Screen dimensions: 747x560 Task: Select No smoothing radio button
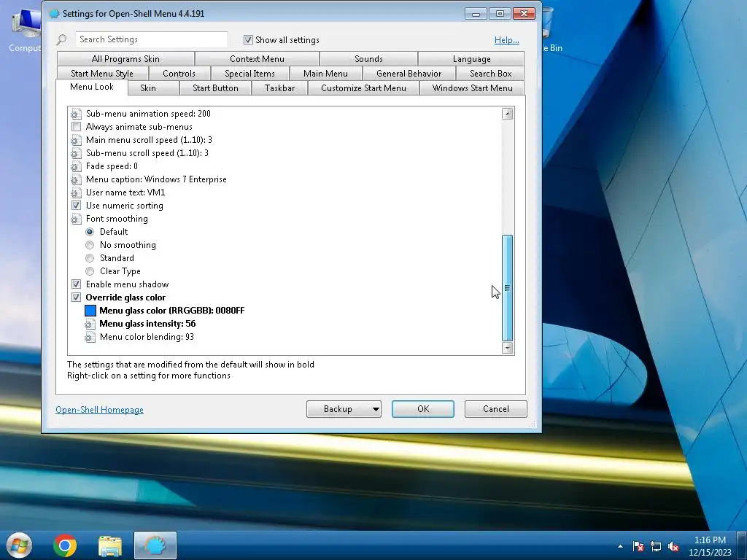pos(90,245)
